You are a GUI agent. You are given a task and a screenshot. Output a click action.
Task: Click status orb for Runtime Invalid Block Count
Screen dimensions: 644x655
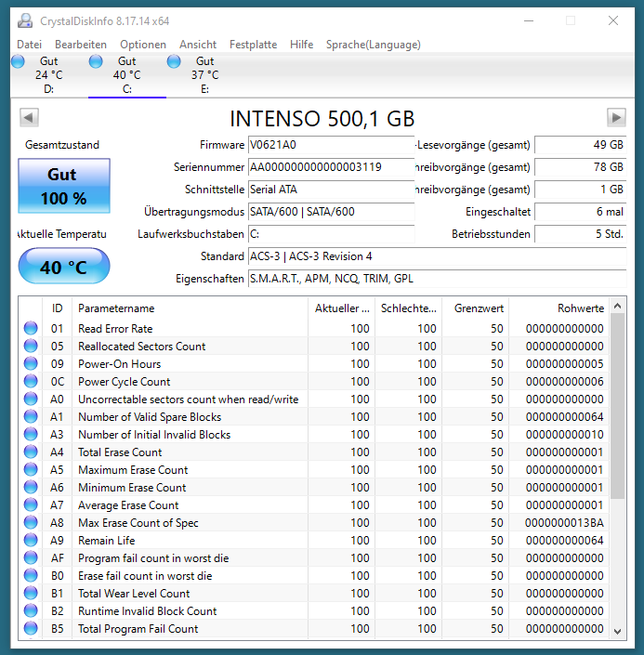(31, 610)
